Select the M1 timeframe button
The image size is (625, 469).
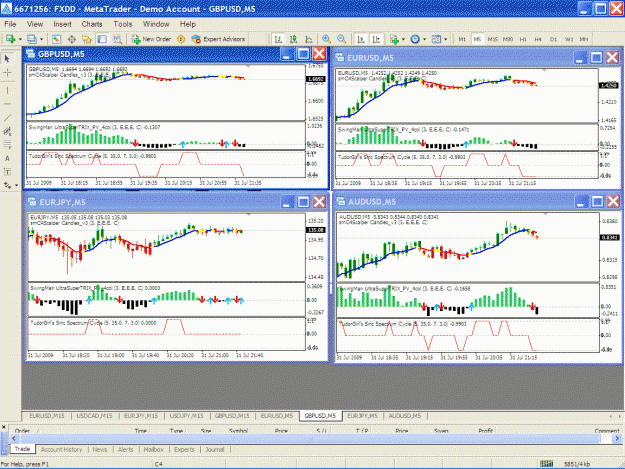462,39
